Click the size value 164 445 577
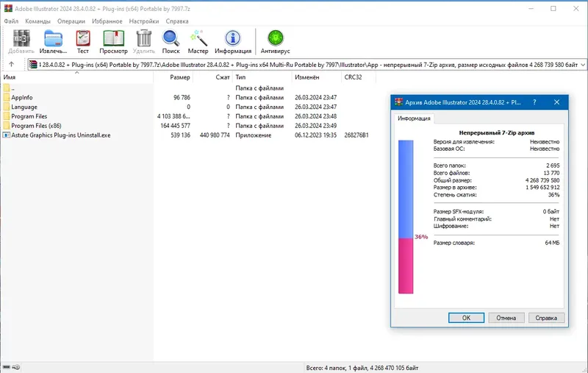This screenshot has width=588, height=373. 175,125
